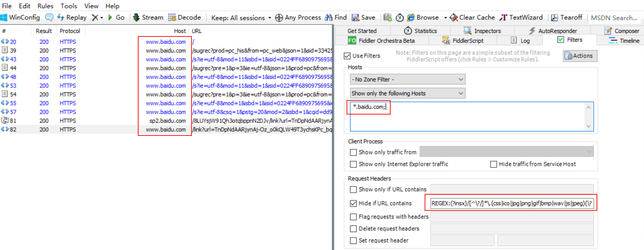Viewport: 644px width, 250px height.
Task: Open Keep: All sessions dropdown
Action: click(x=241, y=18)
